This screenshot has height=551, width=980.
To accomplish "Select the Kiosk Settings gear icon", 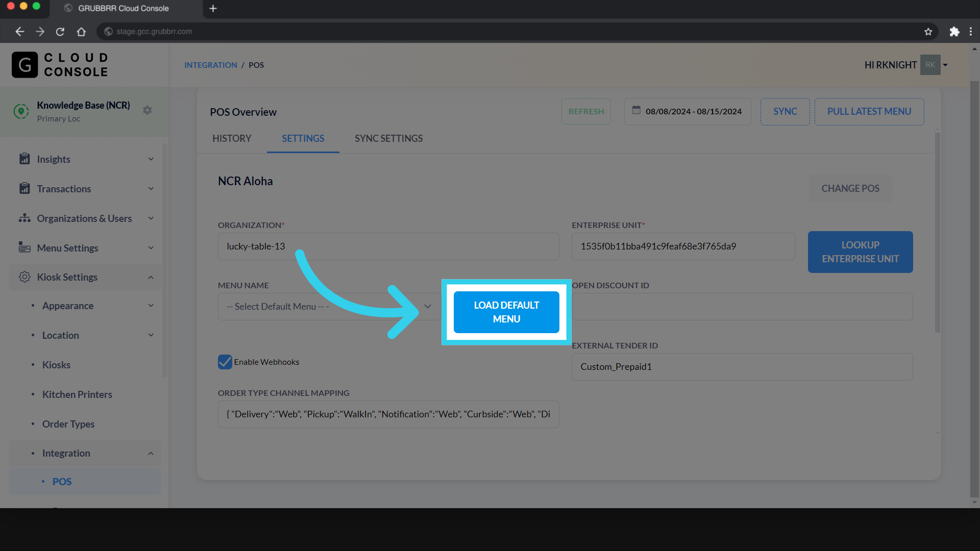I will 24,277.
